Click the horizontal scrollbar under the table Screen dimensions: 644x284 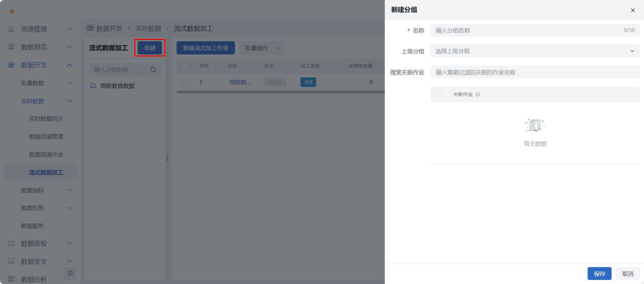(x=280, y=92)
